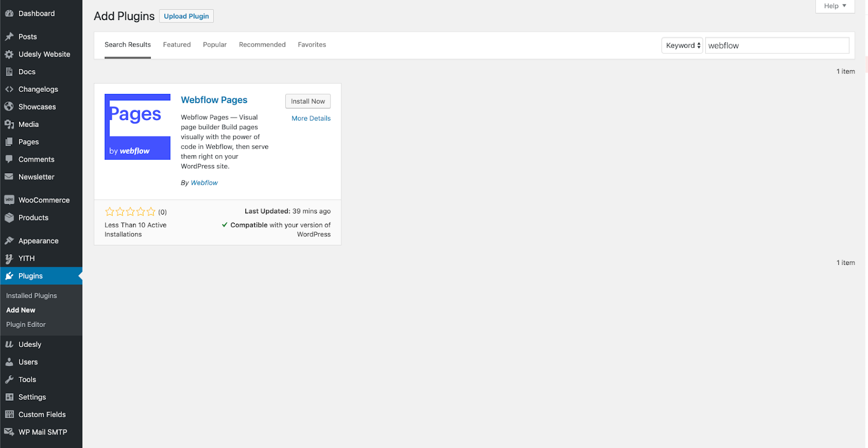Click the Newsletter envelope icon
The image size is (868, 448).
9,176
